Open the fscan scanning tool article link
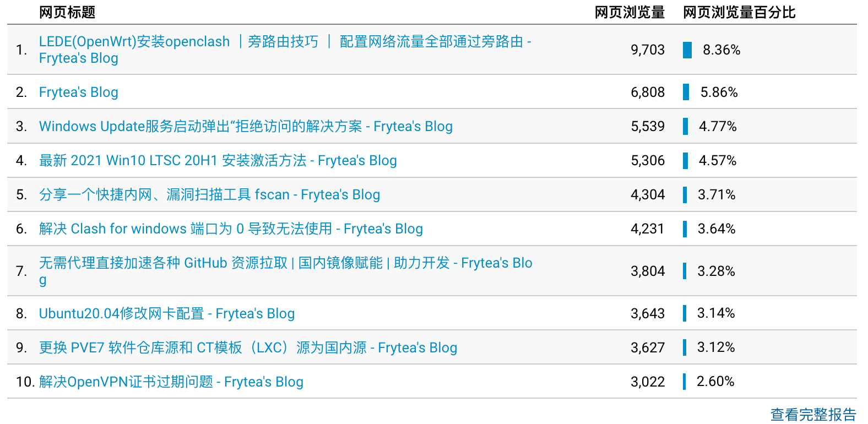868x424 pixels. coord(209,195)
